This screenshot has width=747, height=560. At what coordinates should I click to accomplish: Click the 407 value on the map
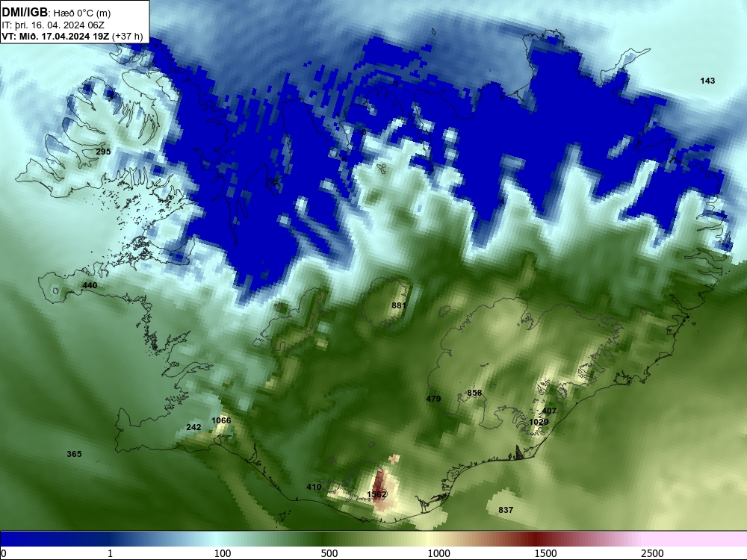549,411
